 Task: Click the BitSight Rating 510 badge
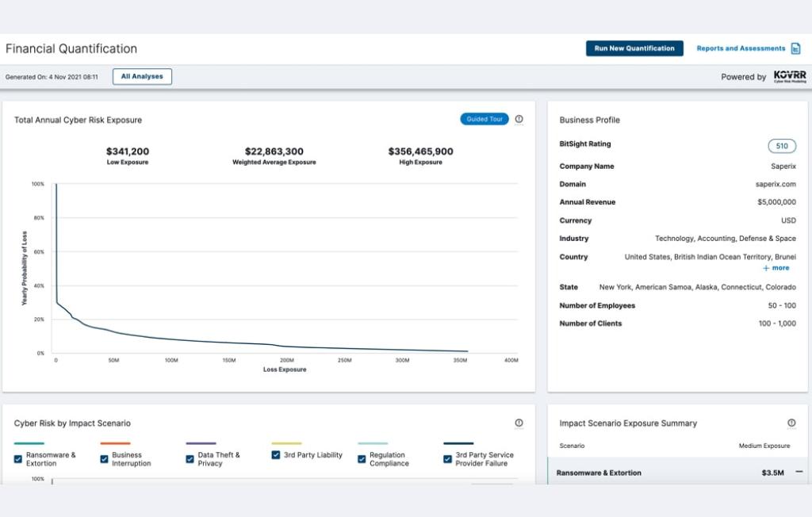782,146
